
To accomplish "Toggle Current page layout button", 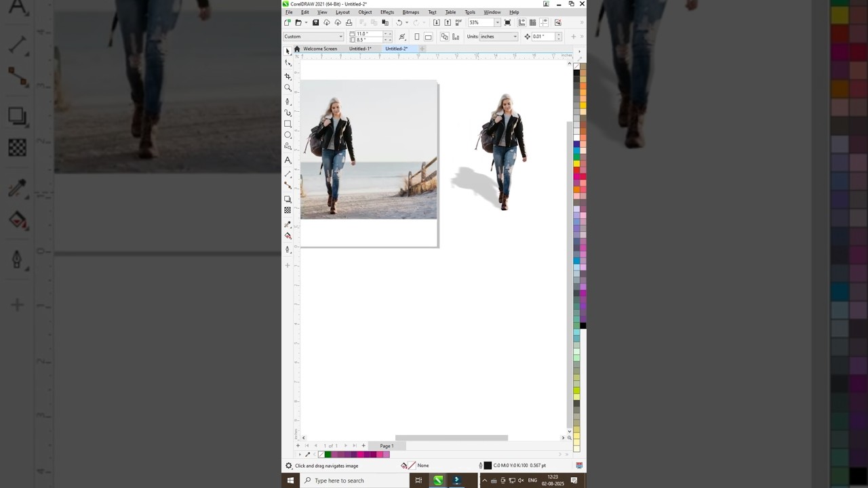I will (456, 37).
